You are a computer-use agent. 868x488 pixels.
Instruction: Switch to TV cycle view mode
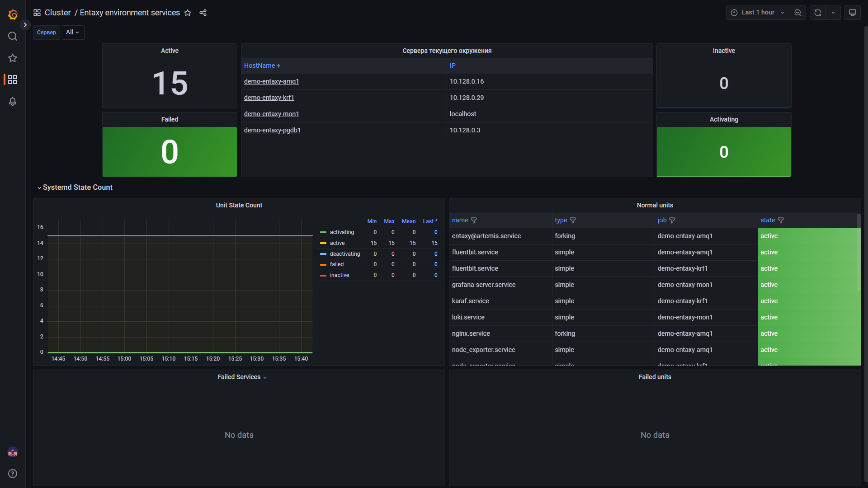pyautogui.click(x=853, y=13)
